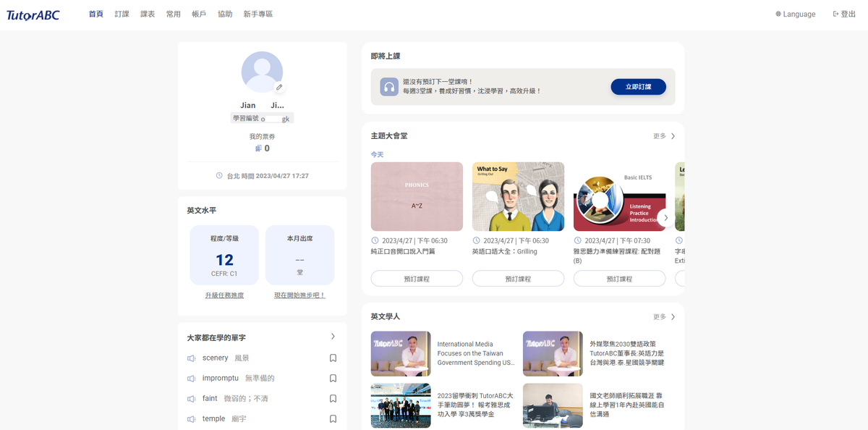Screen dimensions: 868x430
Task: Click the headphones icon in 即將上課
Action: (x=389, y=87)
